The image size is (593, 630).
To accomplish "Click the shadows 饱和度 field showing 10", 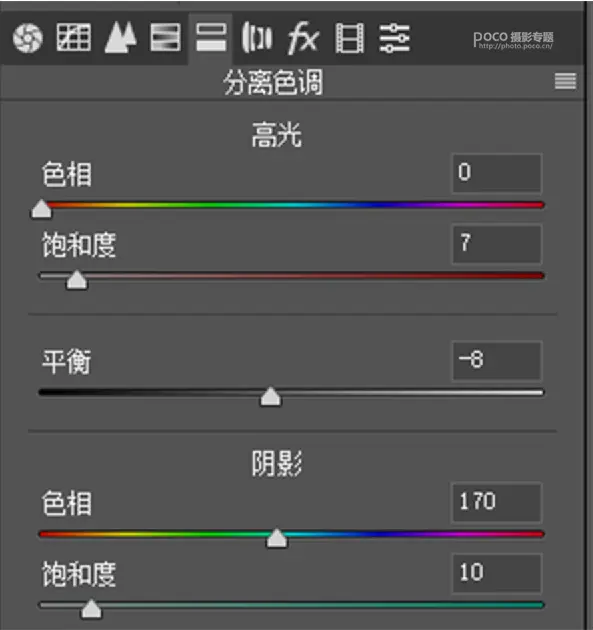I will click(497, 573).
